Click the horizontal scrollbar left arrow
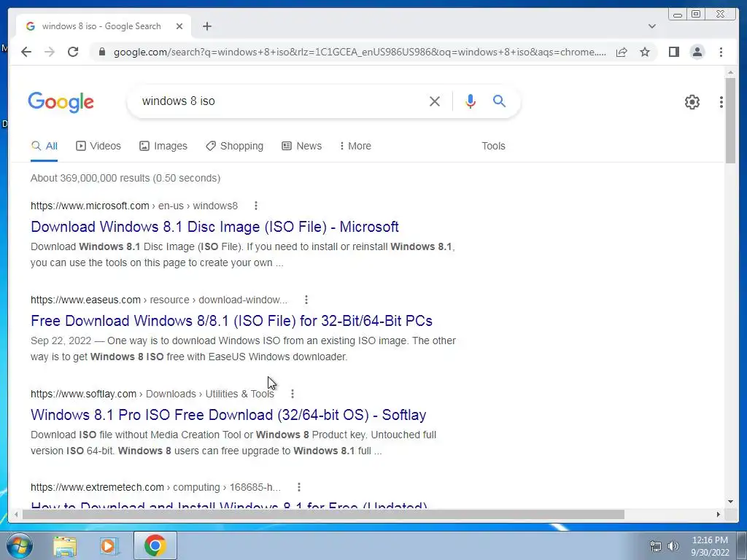 (16, 514)
